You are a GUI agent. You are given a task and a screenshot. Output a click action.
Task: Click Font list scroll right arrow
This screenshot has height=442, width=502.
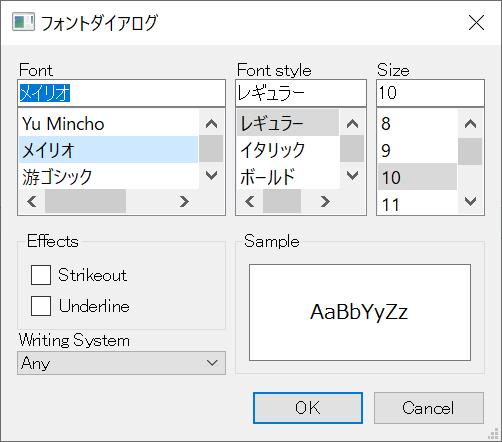pos(184,201)
